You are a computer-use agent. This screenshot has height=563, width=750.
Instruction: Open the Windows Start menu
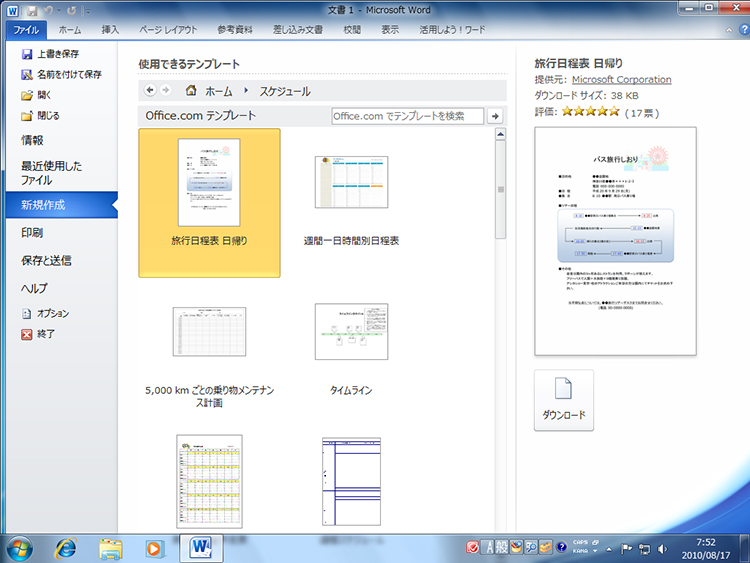20,549
